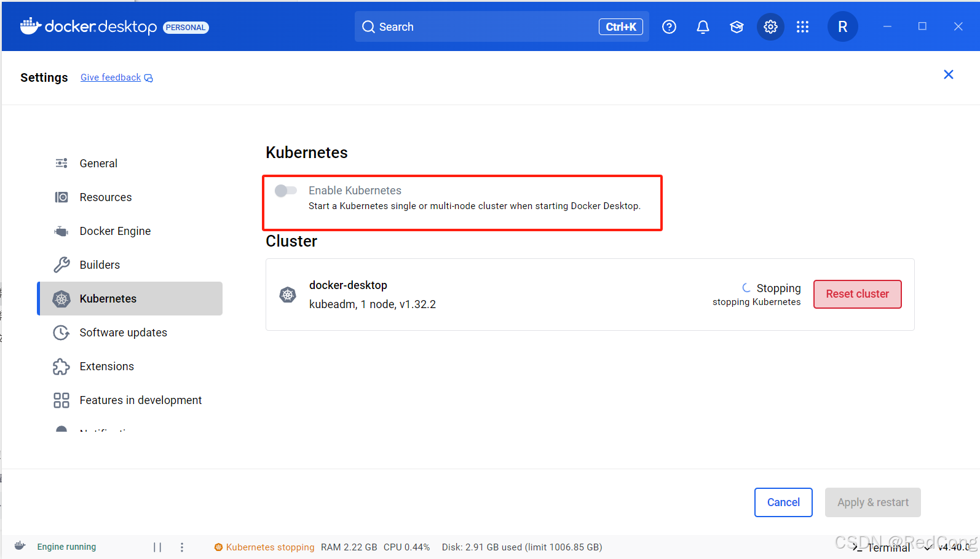
Task: Click the Extensions puzzle icon
Action: point(61,367)
